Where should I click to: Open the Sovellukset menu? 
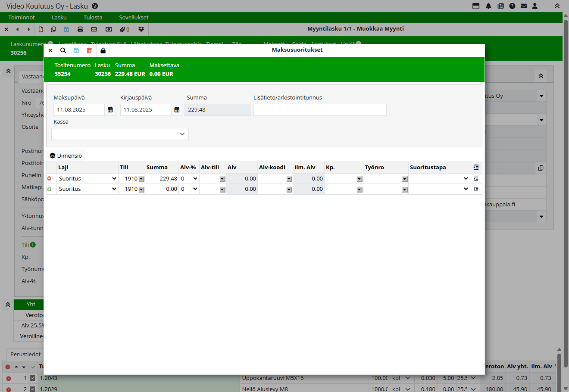pyautogui.click(x=134, y=18)
